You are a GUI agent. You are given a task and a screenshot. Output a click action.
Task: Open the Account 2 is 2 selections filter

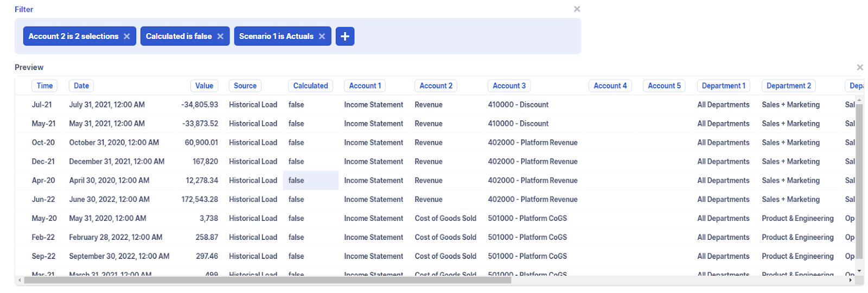point(73,36)
